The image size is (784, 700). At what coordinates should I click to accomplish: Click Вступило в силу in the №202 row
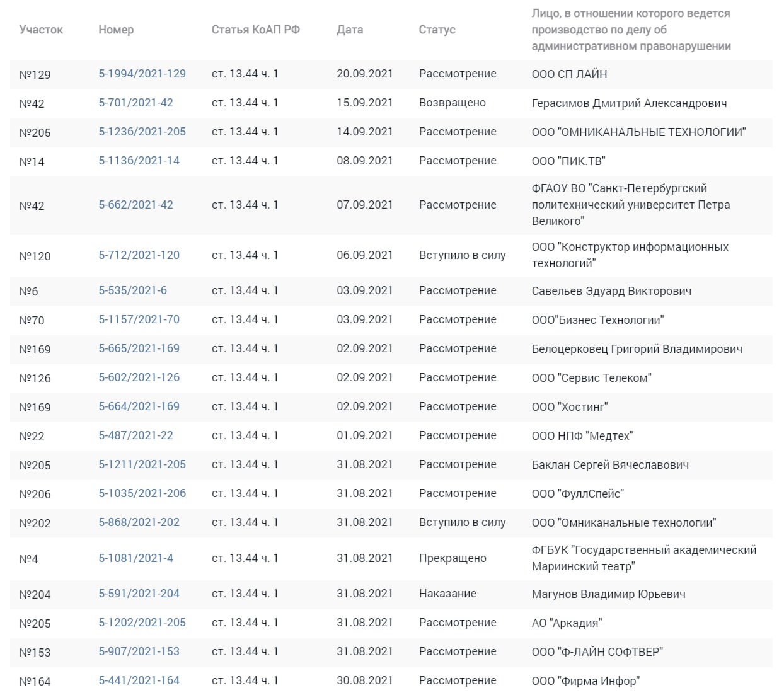462,522
